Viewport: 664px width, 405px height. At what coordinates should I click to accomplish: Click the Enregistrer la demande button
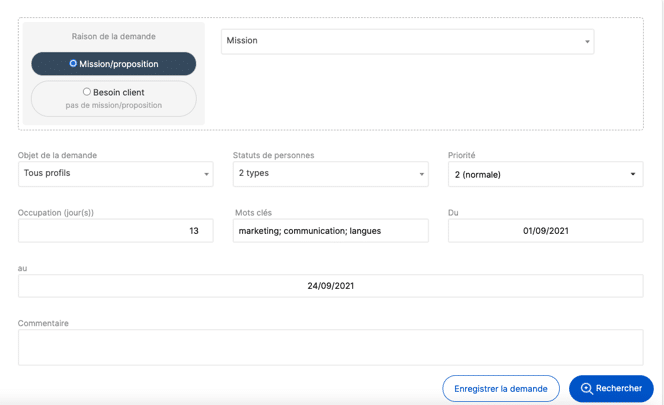[501, 388]
